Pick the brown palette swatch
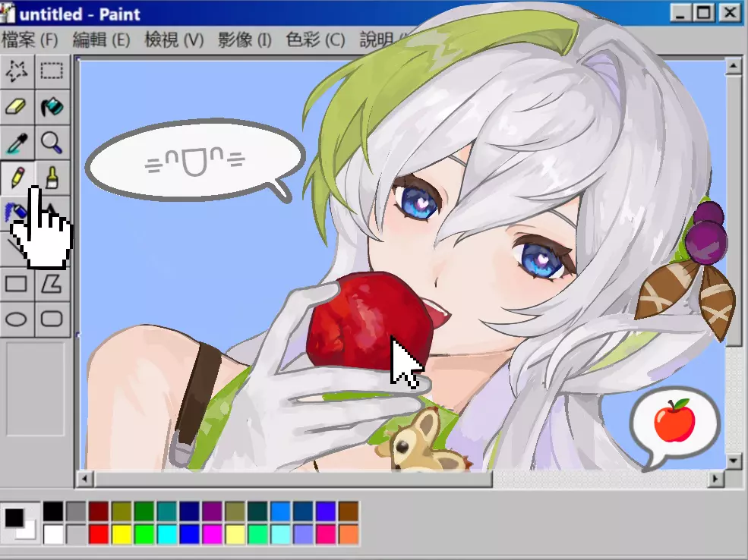 click(x=349, y=511)
